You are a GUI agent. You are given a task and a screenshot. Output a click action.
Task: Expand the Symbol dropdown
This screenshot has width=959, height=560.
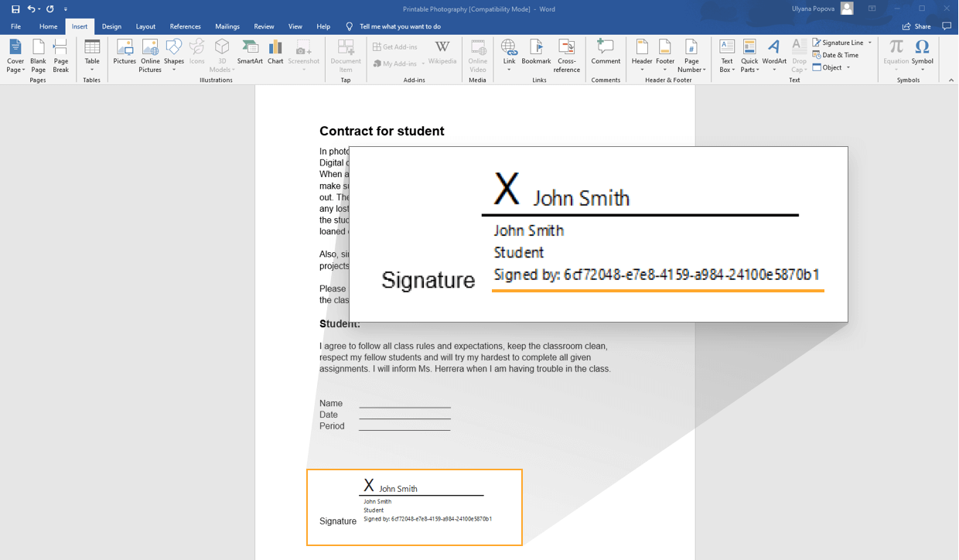922,56
